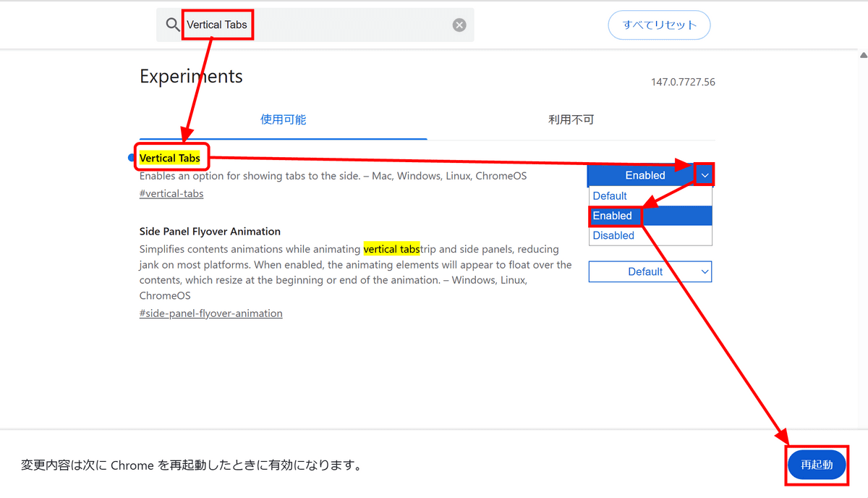This screenshot has width=868, height=498.
Task: Switch to the 利用不可 tab
Action: (571, 119)
